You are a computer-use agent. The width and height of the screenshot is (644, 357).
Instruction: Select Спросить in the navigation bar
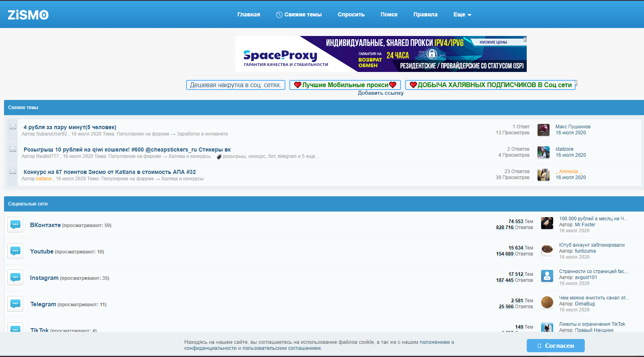[351, 15]
